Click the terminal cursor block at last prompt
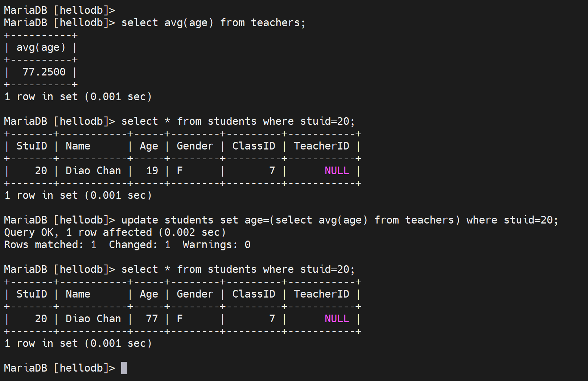This screenshot has height=381, width=588. [124, 368]
